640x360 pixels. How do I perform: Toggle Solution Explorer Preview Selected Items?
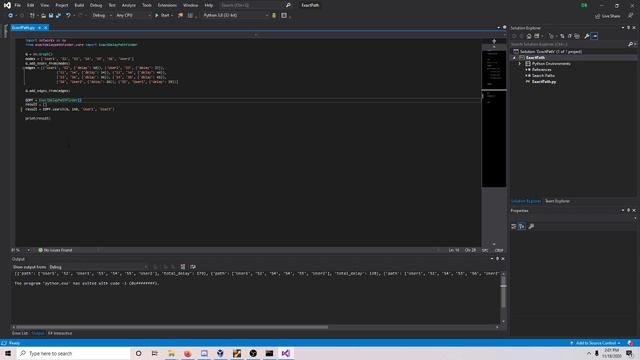tap(594, 36)
